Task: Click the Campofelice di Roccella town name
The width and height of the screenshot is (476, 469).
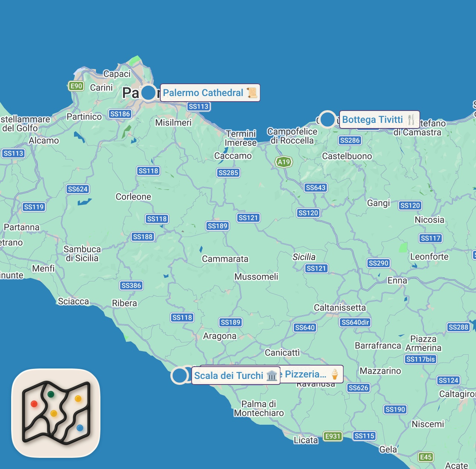Action: point(292,136)
